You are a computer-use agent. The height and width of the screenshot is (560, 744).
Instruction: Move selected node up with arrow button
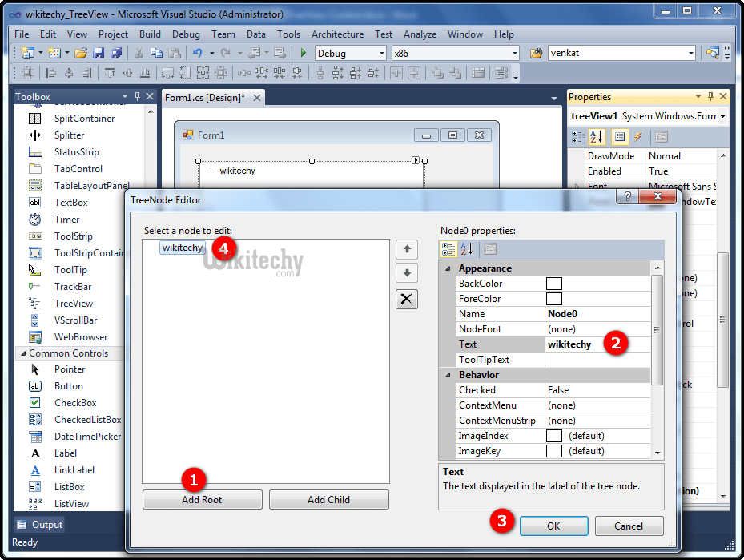coord(407,249)
